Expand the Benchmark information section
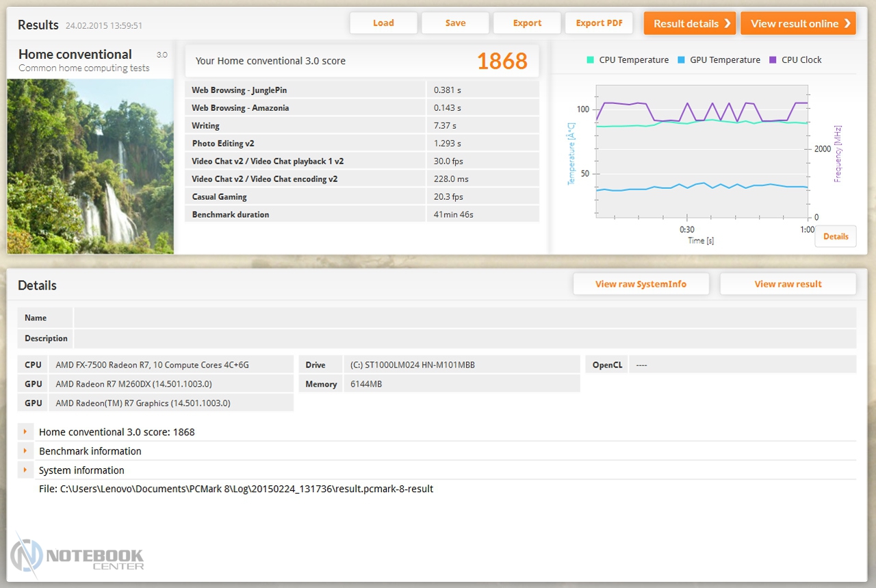 25,451
